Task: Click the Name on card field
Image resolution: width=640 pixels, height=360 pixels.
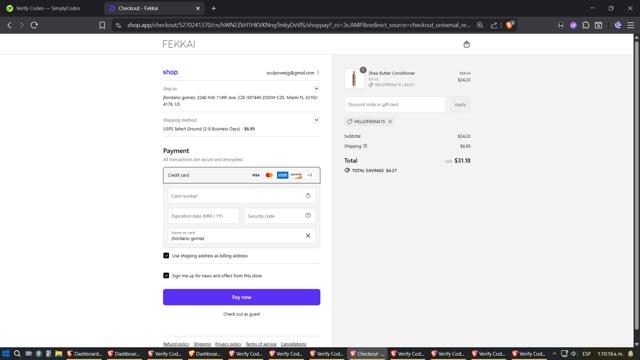Action: pos(242,236)
